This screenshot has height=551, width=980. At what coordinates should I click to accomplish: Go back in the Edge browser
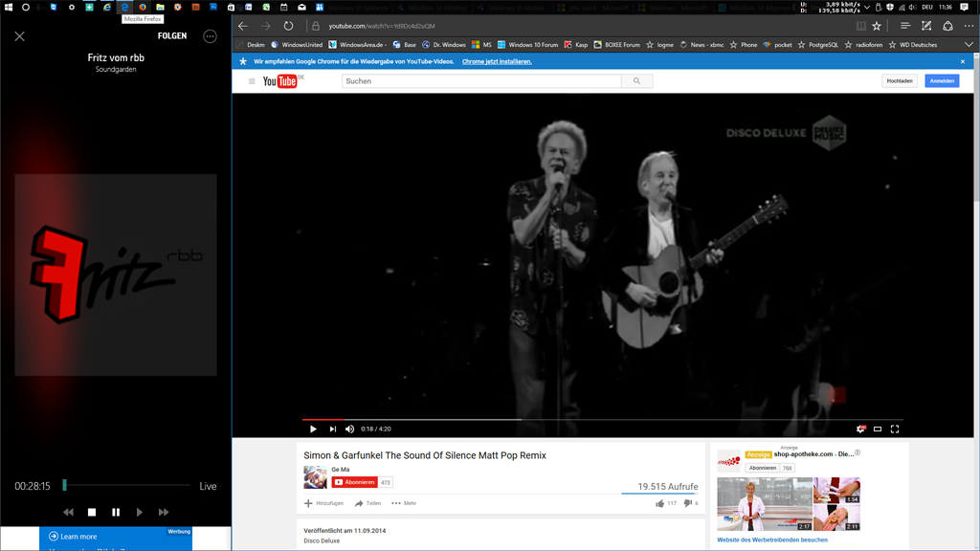click(243, 26)
